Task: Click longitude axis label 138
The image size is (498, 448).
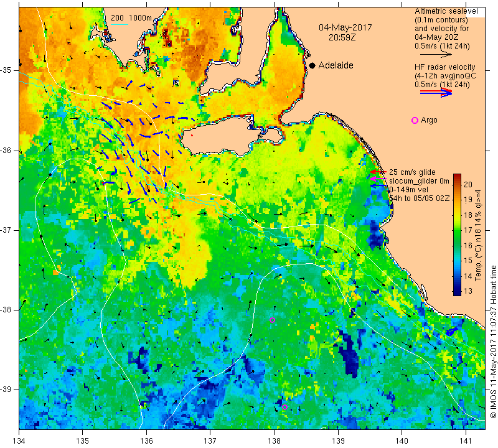Action: click(274, 441)
